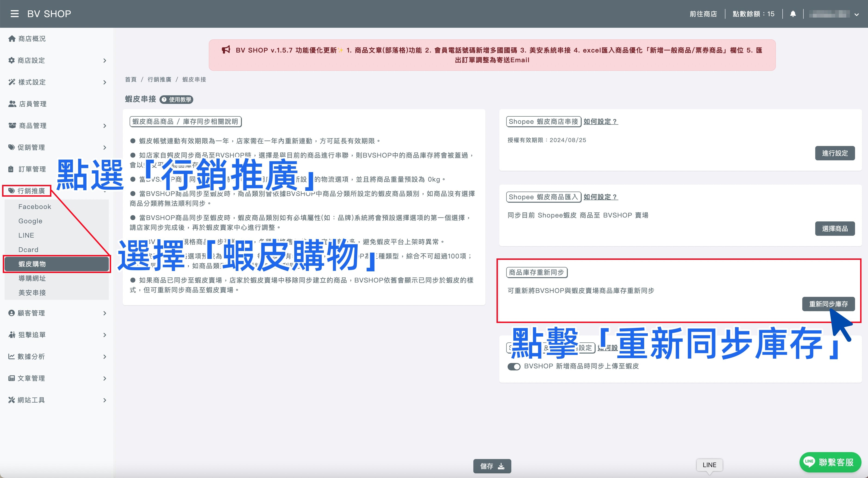
Task: Click the 前往商店 link
Action: click(x=703, y=14)
